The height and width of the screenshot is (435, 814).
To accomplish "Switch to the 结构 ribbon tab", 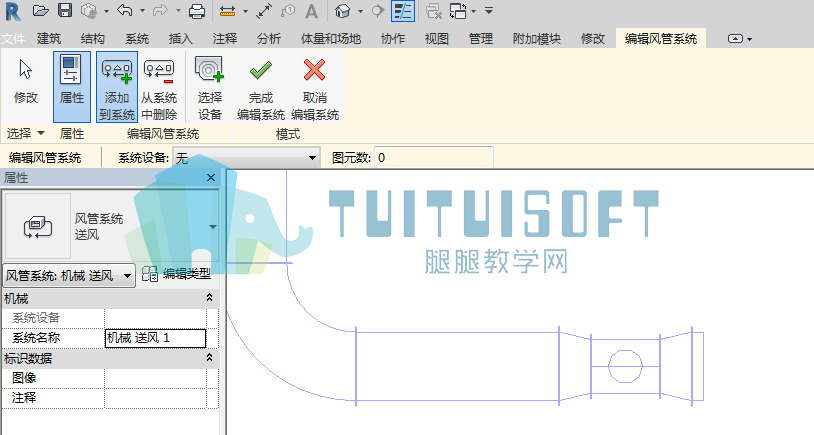I will pos(93,39).
